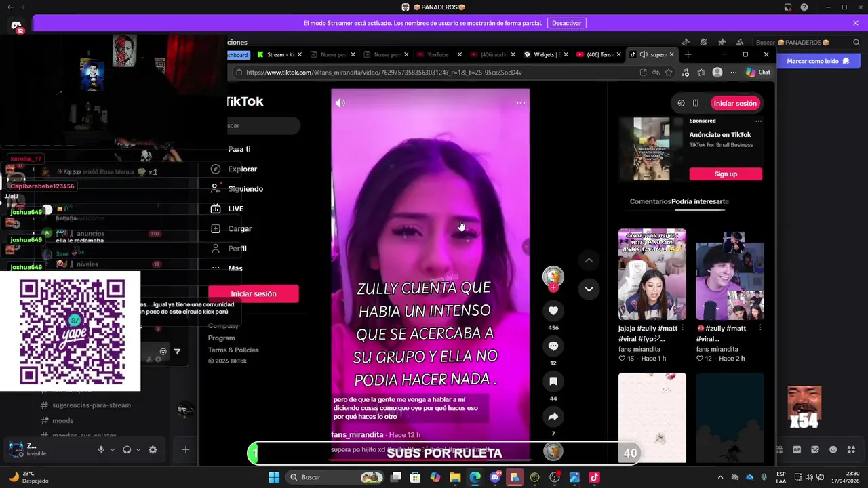868x488 pixels.
Task: Expand the Company footer section
Action: click(x=223, y=326)
